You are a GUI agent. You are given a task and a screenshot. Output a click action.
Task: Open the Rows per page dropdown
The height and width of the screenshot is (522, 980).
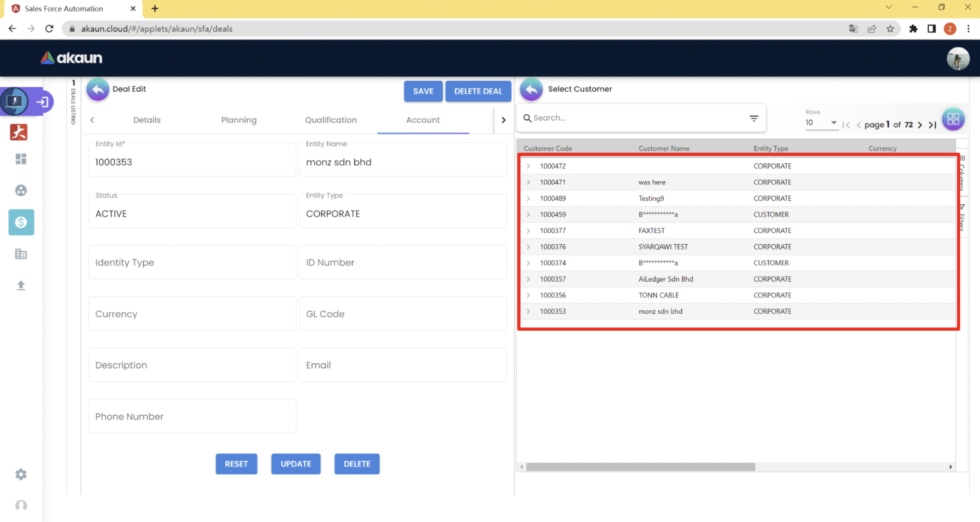[821, 123]
